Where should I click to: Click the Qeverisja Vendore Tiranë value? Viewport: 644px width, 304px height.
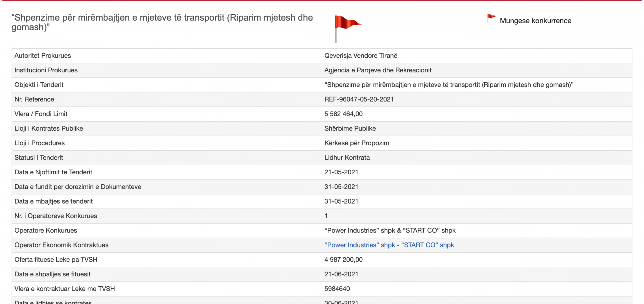(361, 56)
